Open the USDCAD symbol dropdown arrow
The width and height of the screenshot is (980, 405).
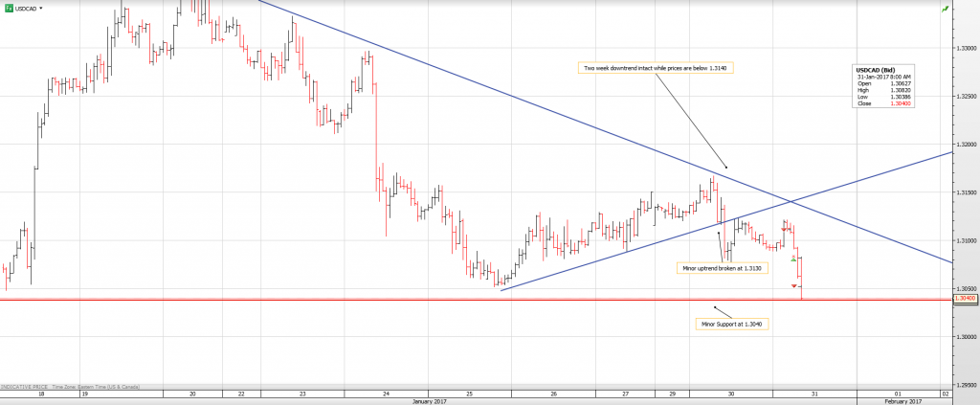[40, 8]
